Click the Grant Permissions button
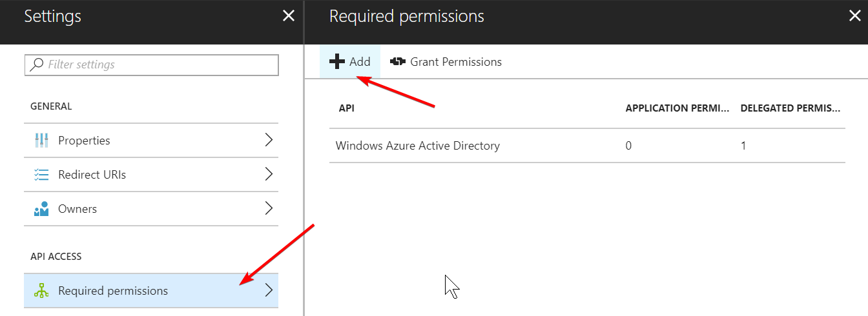Image resolution: width=868 pixels, height=316 pixels. (x=446, y=62)
